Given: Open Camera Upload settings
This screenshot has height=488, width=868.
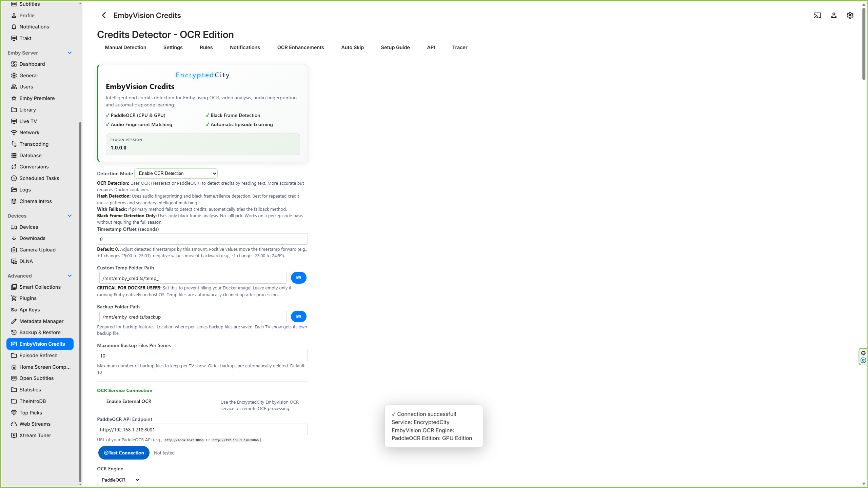Looking at the screenshot, I should tap(40, 250).
